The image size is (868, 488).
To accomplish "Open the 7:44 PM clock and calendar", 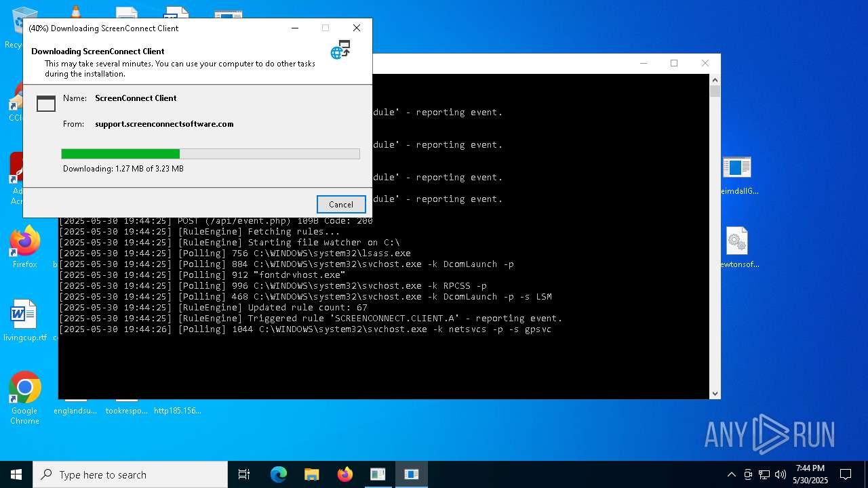I will (810, 474).
